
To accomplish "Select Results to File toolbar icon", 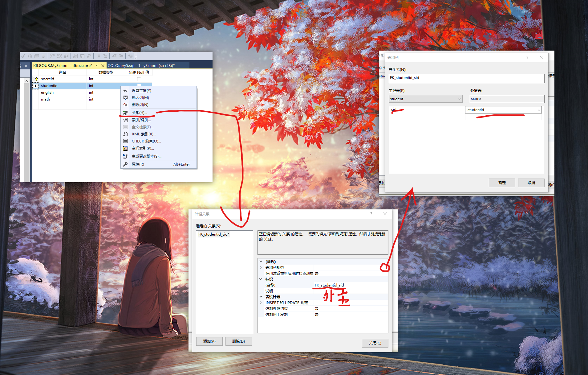I will 89,56.
